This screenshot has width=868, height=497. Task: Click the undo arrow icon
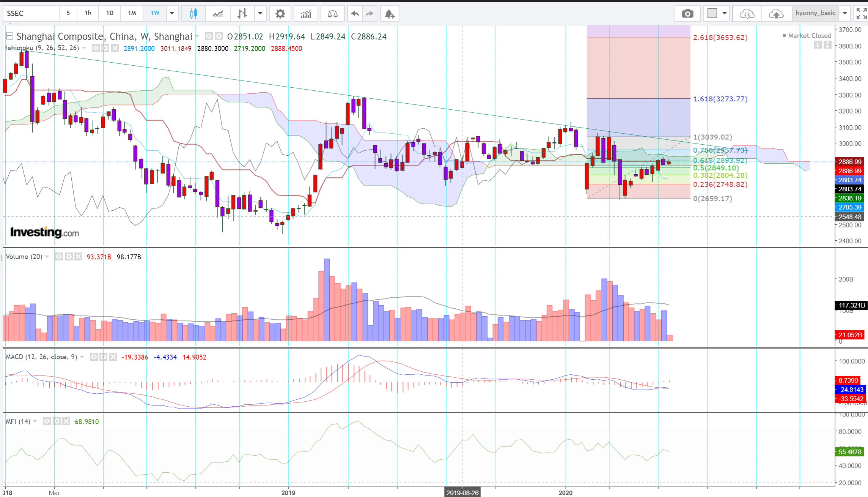pyautogui.click(x=355, y=14)
